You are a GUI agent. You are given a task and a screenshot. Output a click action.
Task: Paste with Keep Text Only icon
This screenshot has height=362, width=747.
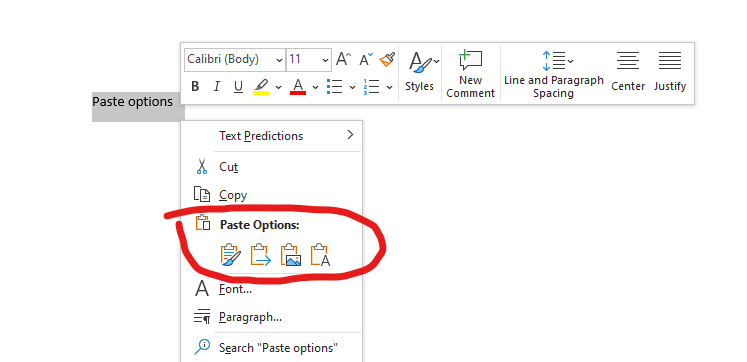[320, 255]
